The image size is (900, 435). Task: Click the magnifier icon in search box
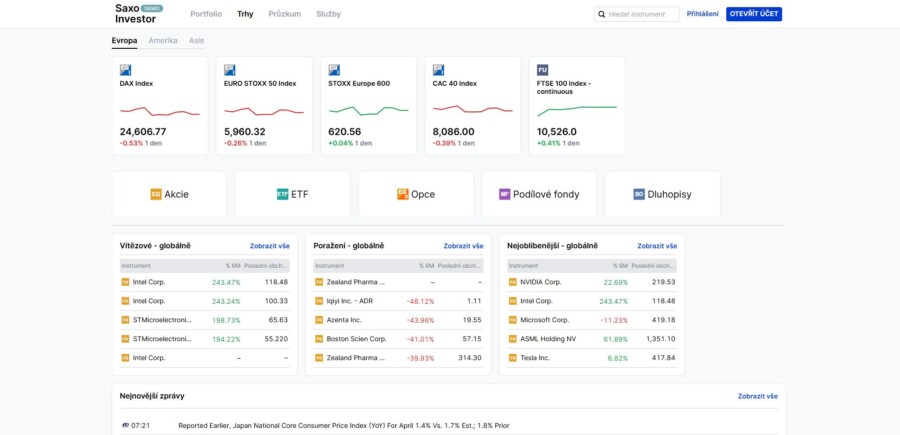(x=602, y=14)
